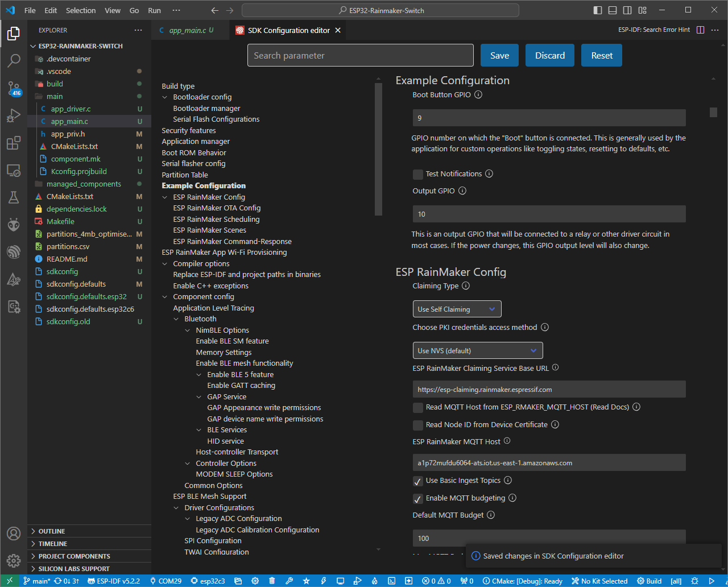This screenshot has height=587, width=728.
Task: Open Source Control view with 416 badge
Action: [14, 88]
